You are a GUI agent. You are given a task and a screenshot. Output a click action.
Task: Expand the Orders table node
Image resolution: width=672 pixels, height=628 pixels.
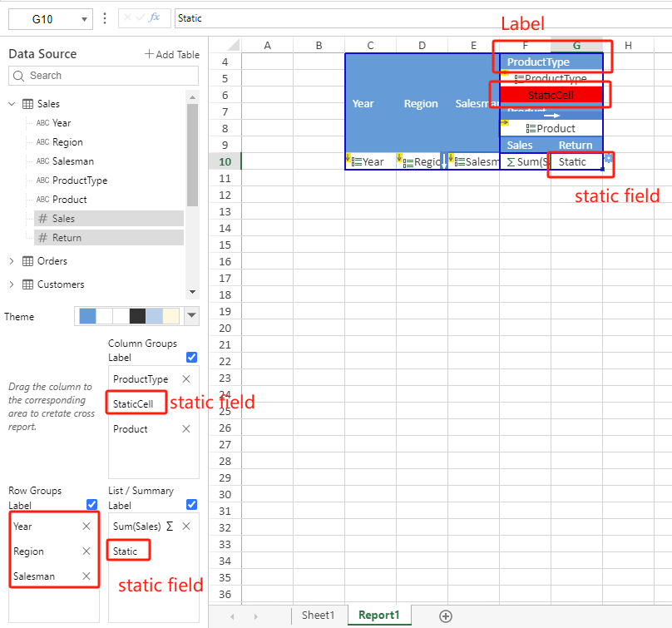pyautogui.click(x=12, y=261)
